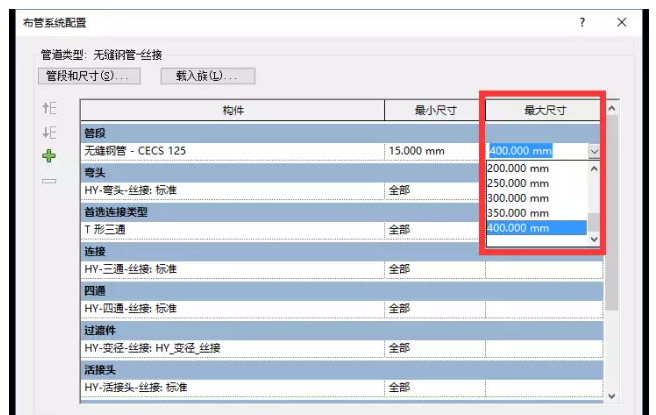Select the 无缝钢管 - CECS 125 segment cell
Image resolution: width=656 pixels, height=415 pixels.
pyautogui.click(x=232, y=151)
